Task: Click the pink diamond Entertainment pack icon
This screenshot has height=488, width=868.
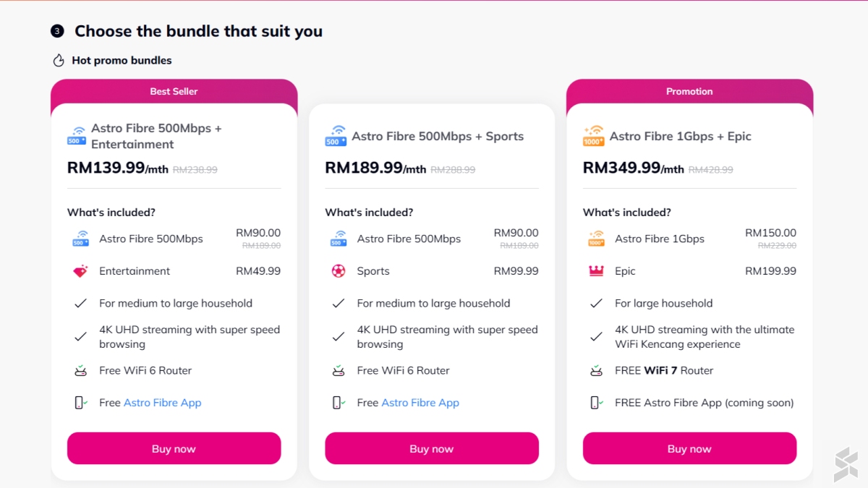Action: (80, 272)
